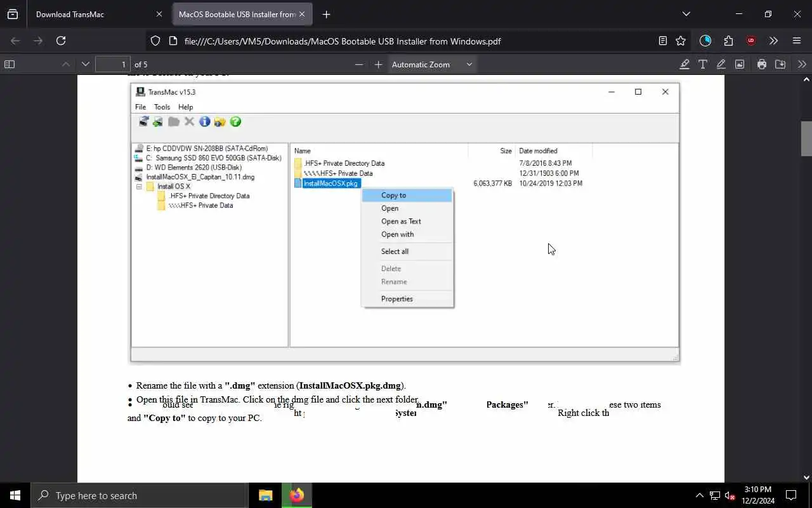The width and height of the screenshot is (812, 508).
Task: Click Copy to in the pictured context menu
Action: click(407, 196)
